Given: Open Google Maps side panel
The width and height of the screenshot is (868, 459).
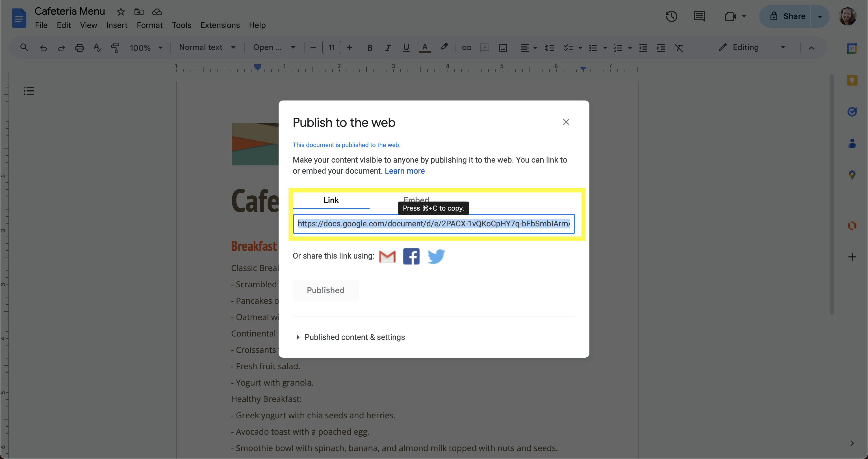Looking at the screenshot, I should [x=852, y=175].
